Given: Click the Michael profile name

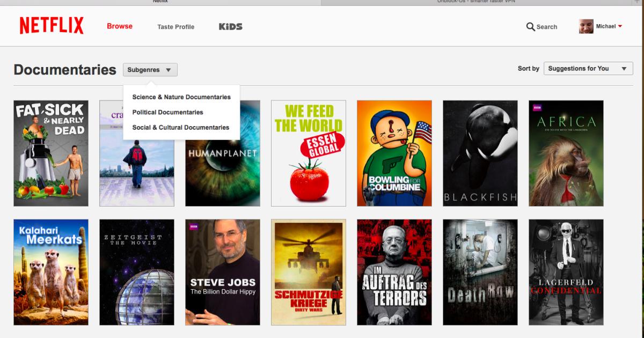Looking at the screenshot, I should click(606, 26).
